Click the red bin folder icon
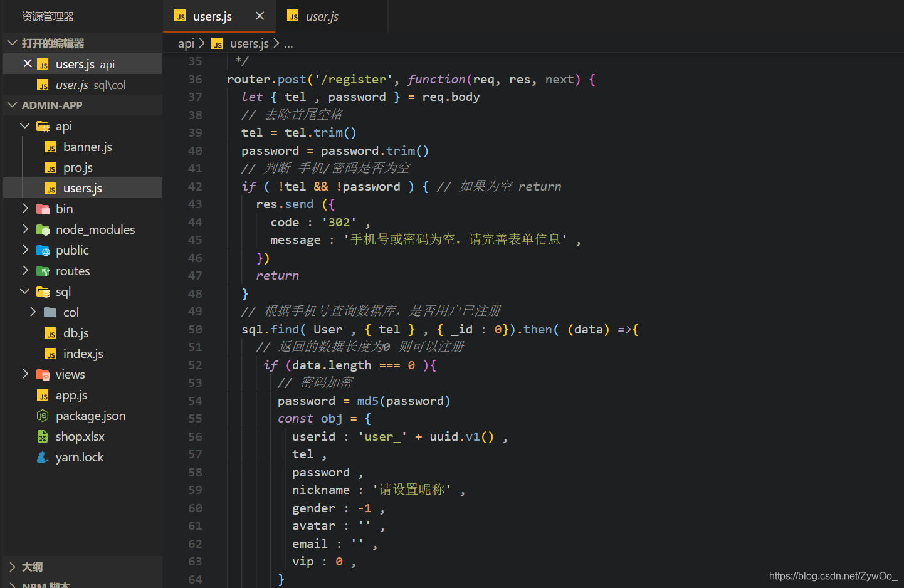Viewport: 904px width, 588px height. [x=43, y=209]
